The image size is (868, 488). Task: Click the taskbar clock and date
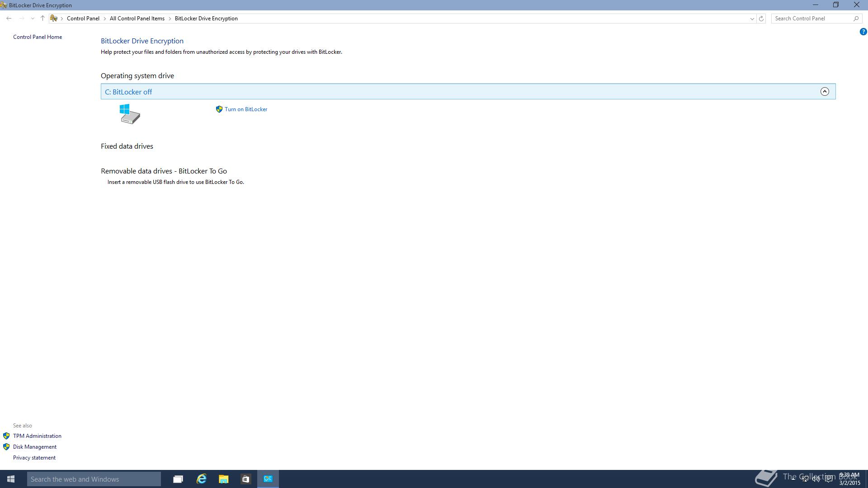tap(849, 479)
